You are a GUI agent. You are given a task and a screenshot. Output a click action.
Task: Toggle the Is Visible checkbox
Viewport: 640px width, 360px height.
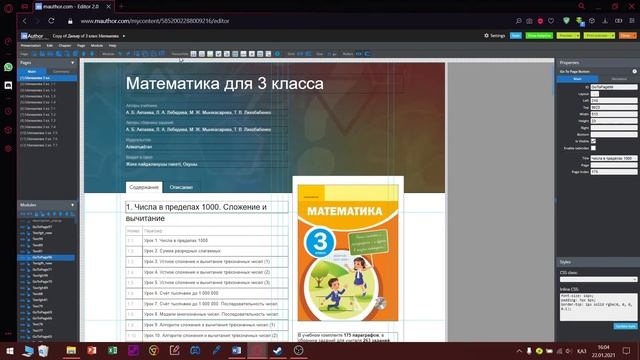[593, 141]
